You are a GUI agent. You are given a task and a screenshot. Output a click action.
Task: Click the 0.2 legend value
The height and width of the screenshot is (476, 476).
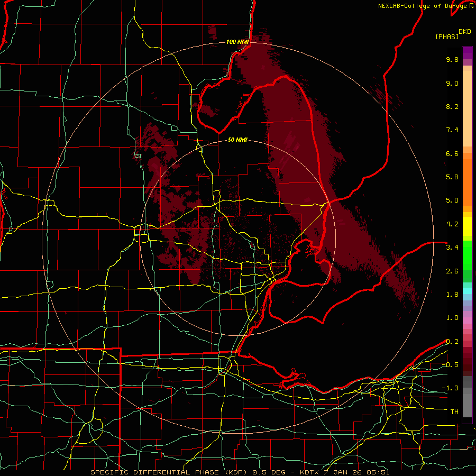pyautogui.click(x=452, y=342)
